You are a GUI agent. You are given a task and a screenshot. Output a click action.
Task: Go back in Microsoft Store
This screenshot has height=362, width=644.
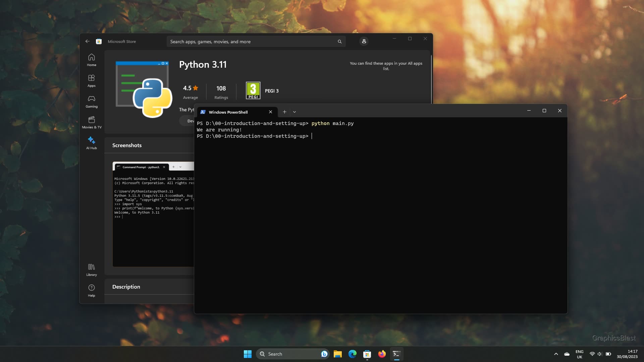pyautogui.click(x=87, y=41)
